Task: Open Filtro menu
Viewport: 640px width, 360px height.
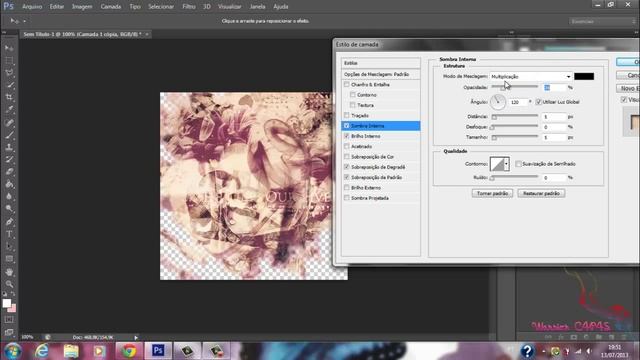Action: click(x=189, y=7)
